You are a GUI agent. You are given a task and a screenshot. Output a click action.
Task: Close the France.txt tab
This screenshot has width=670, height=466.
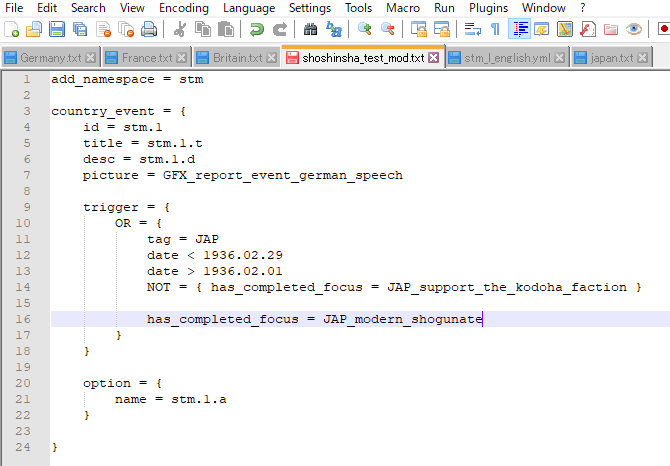(182, 58)
